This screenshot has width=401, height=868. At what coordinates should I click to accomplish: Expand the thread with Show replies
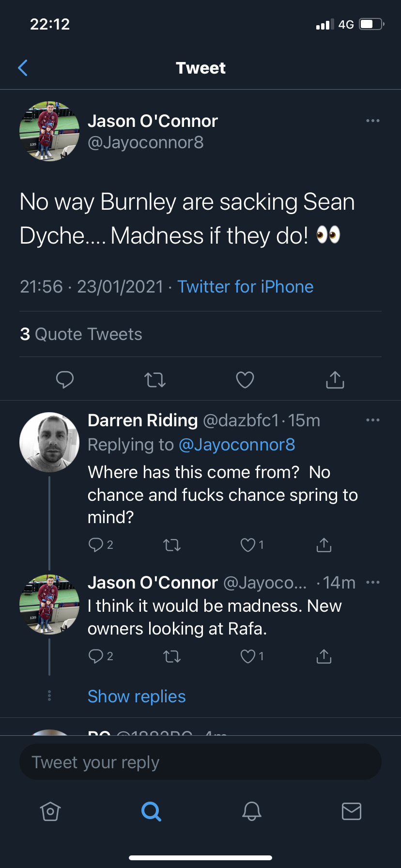[137, 697]
